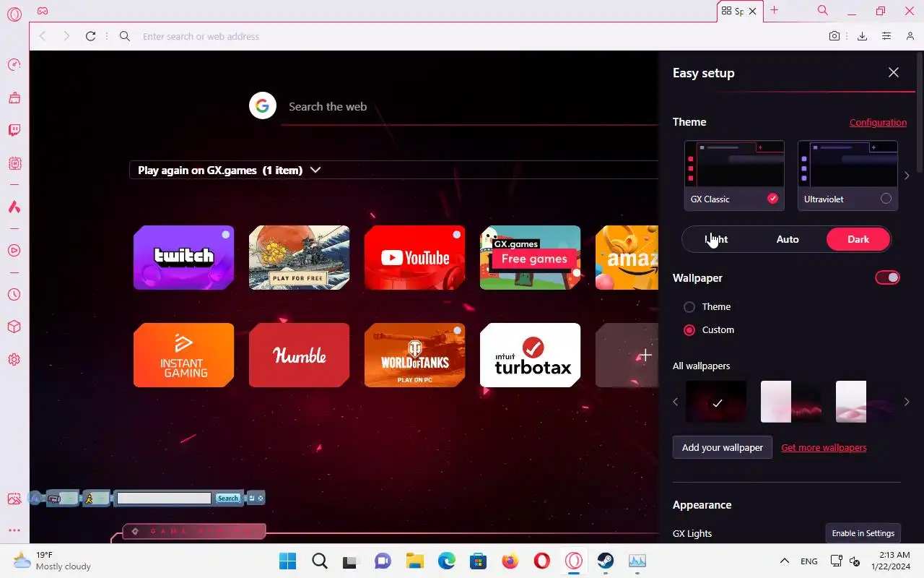Viewport: 924px width, 578px height.
Task: Open the Configuration link
Action: point(878,122)
